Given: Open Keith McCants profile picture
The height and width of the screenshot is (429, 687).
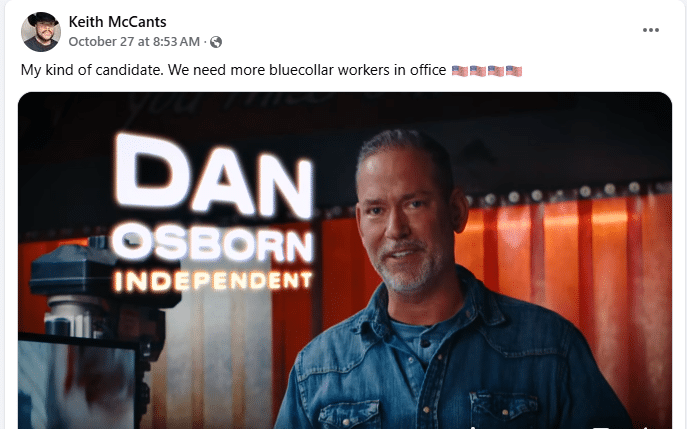Looking at the screenshot, I should [41, 32].
